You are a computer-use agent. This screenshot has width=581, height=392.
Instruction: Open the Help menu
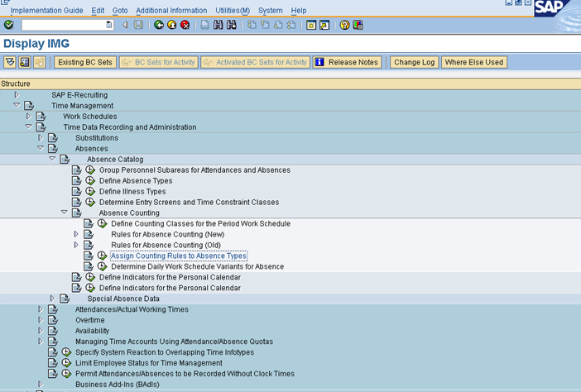[299, 11]
